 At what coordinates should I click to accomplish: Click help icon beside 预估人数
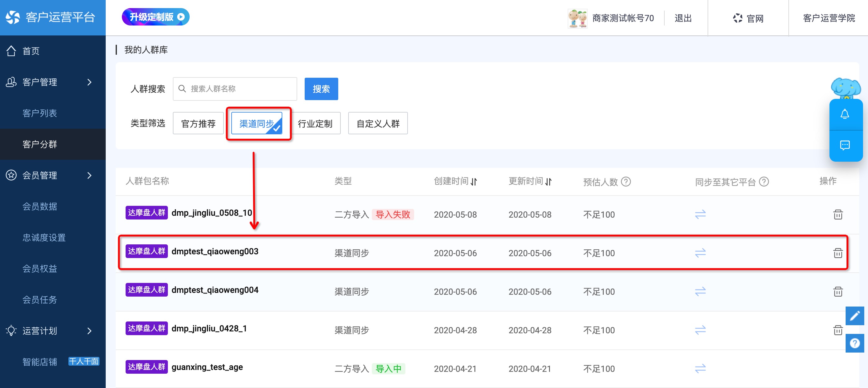(x=626, y=182)
